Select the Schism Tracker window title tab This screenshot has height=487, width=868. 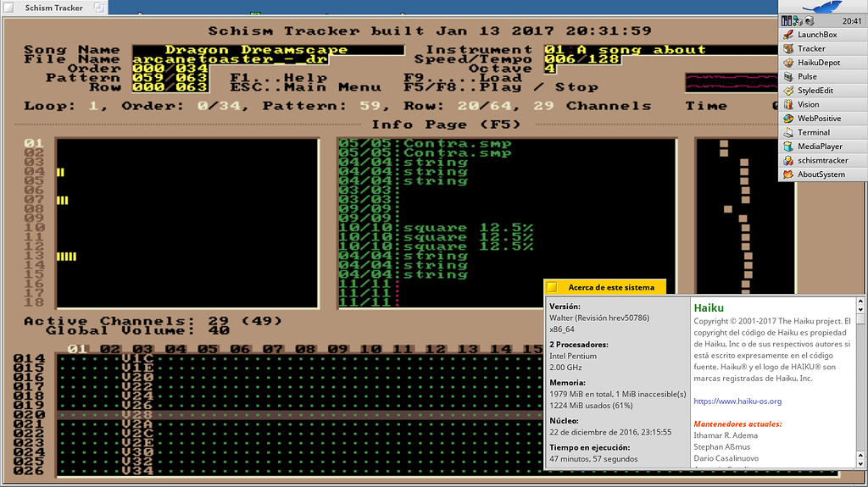click(x=53, y=8)
